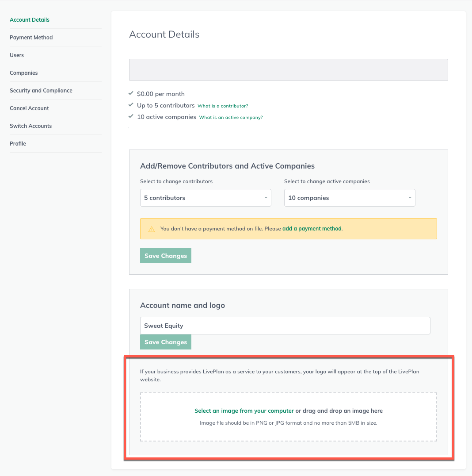The height and width of the screenshot is (476, 472).
Task: Select Companies in the sidebar
Action: click(24, 73)
